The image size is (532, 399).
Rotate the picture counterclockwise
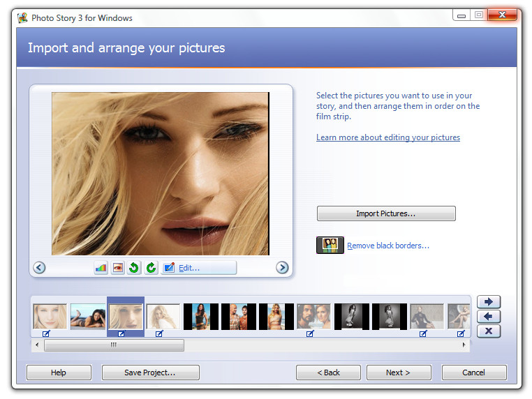tap(134, 268)
